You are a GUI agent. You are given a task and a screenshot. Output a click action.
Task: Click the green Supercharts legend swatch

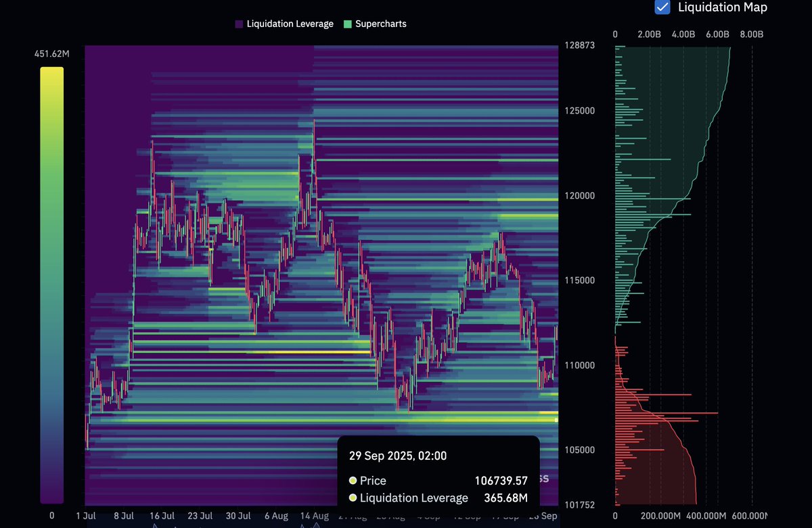(x=347, y=24)
